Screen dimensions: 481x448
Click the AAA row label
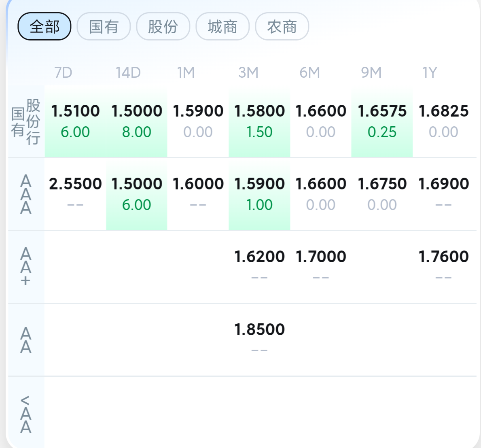click(x=26, y=194)
